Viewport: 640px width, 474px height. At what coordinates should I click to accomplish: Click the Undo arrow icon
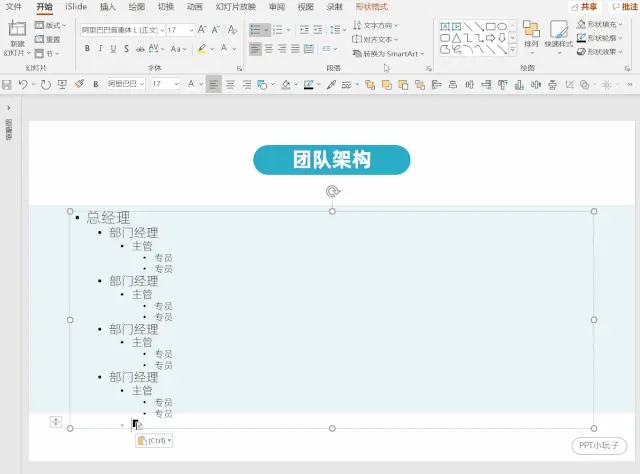[23, 85]
